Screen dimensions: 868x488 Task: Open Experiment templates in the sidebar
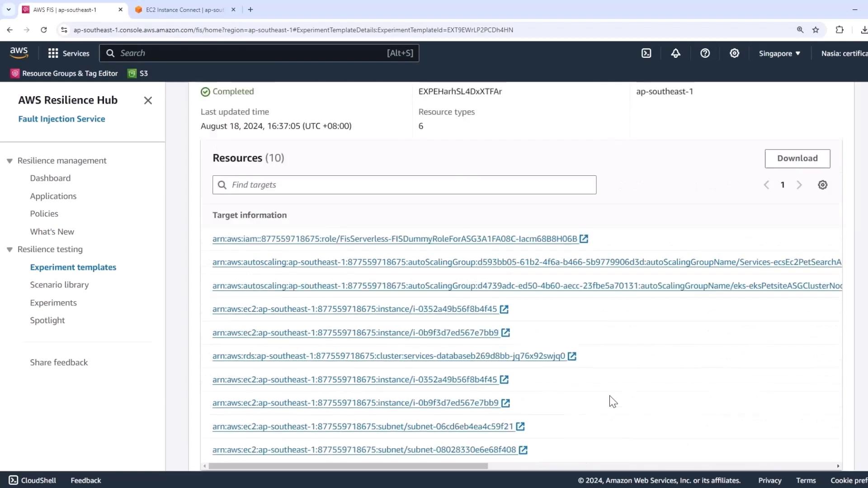click(x=73, y=267)
